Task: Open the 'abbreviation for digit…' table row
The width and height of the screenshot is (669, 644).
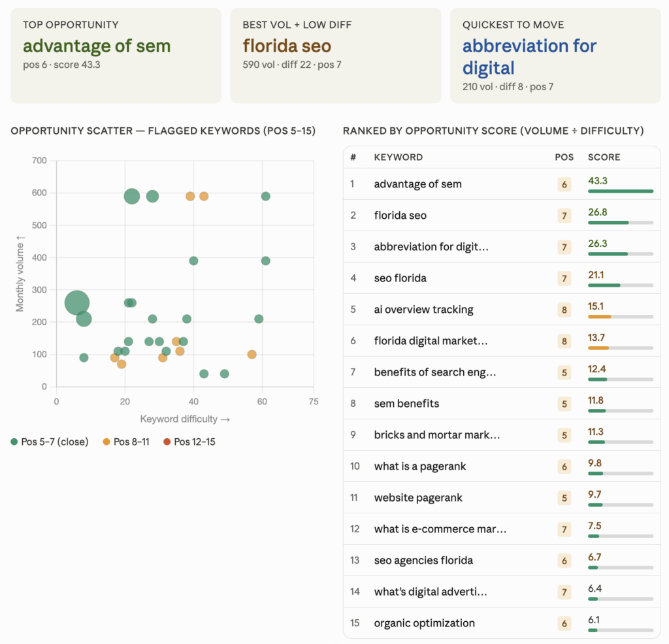Action: 502,246
